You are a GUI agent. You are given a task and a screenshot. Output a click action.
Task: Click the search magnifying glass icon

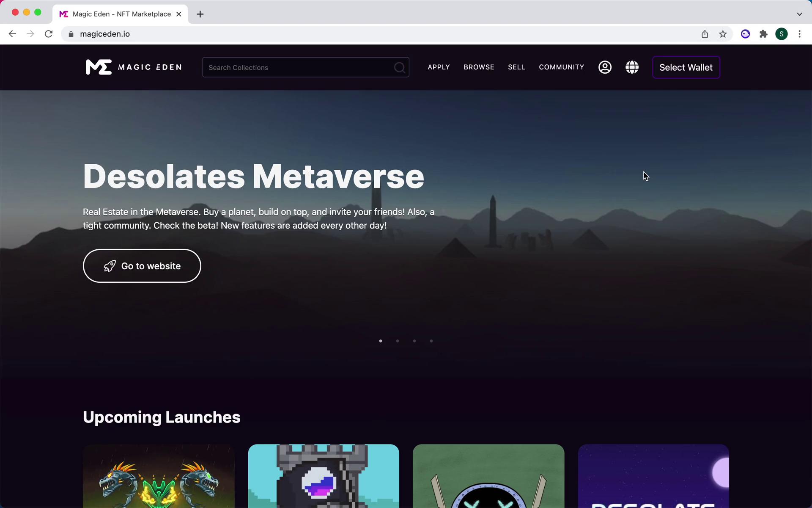(399, 67)
